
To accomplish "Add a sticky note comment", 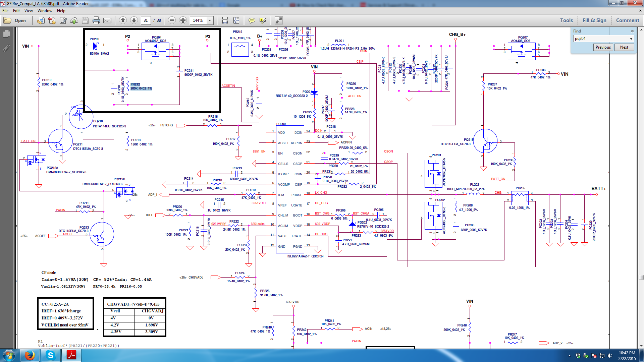I will [252, 20].
